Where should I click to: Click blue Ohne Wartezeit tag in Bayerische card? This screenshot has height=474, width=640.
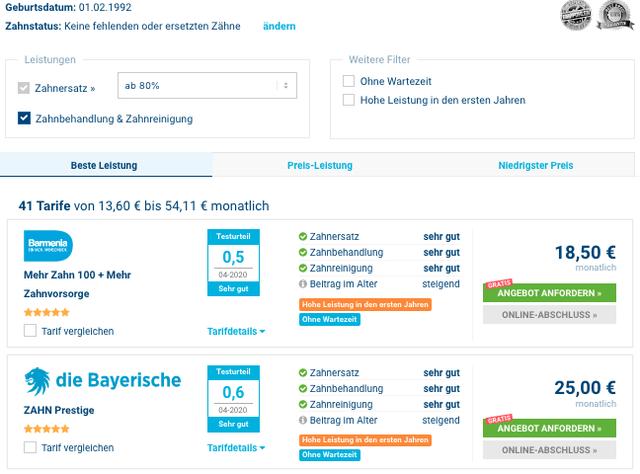pos(329,454)
